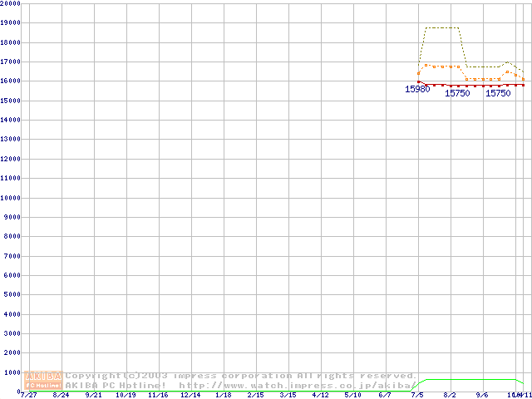Click the AKIBA PC Hotline logo
The height and width of the screenshot is (399, 532).
point(44,381)
